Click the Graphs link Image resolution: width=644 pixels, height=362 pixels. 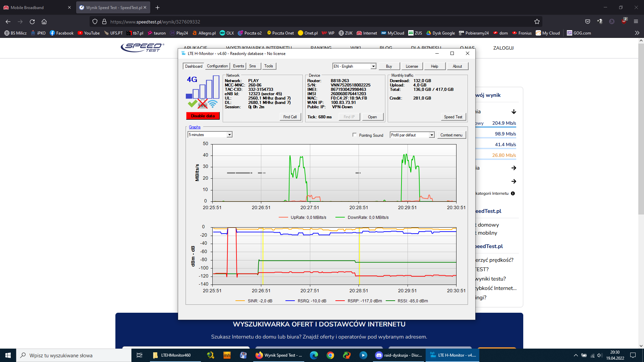point(195,127)
